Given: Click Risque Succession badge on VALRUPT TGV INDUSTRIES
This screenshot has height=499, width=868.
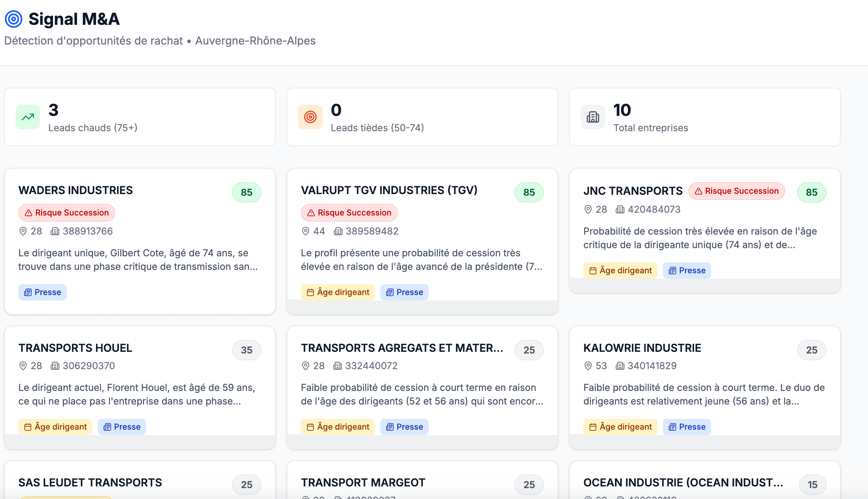Looking at the screenshot, I should tap(349, 213).
